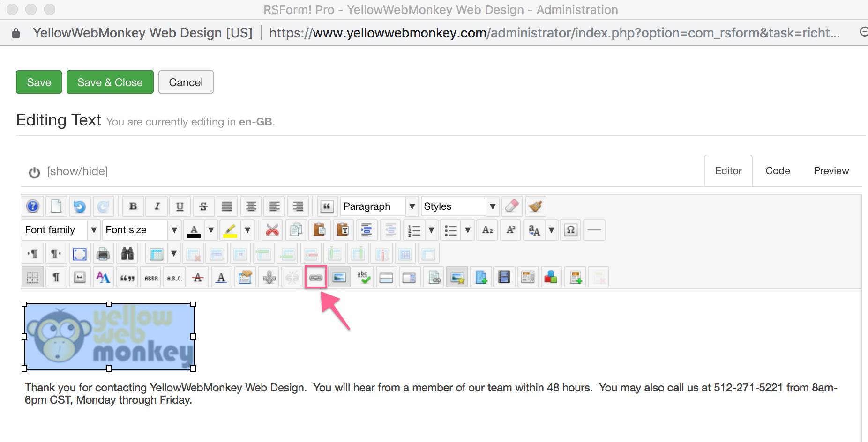The width and height of the screenshot is (868, 442).
Task: Insert an ABBR abbreviation tag
Action: 151,278
